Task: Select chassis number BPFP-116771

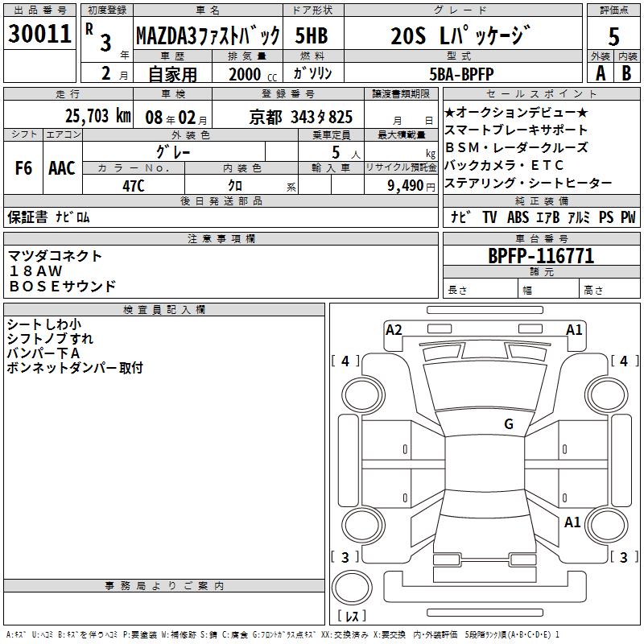Action: point(541,256)
